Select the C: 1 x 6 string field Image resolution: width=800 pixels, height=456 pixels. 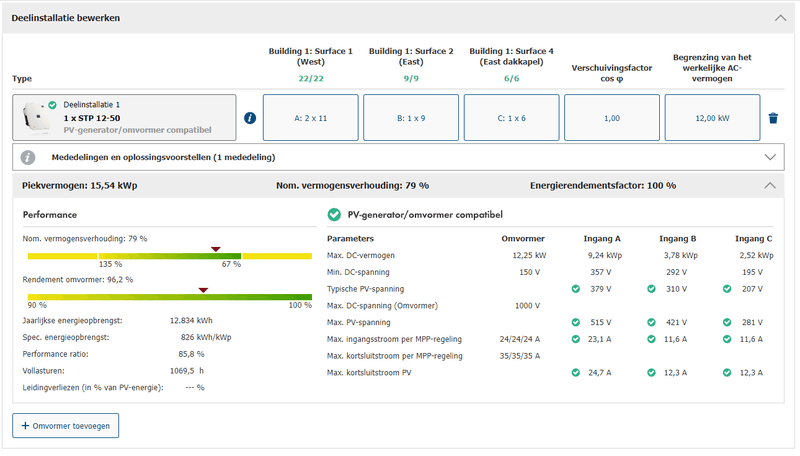(x=511, y=118)
